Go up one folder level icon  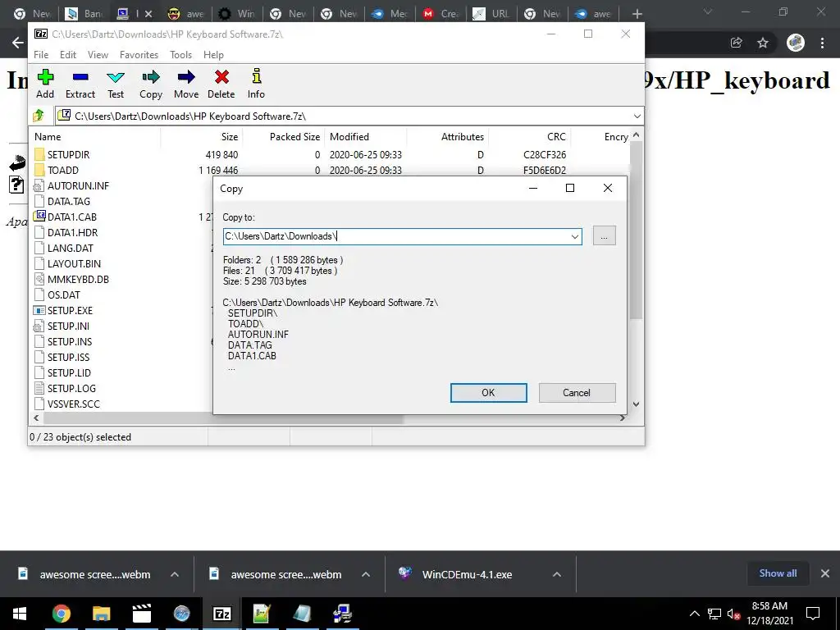tap(39, 116)
